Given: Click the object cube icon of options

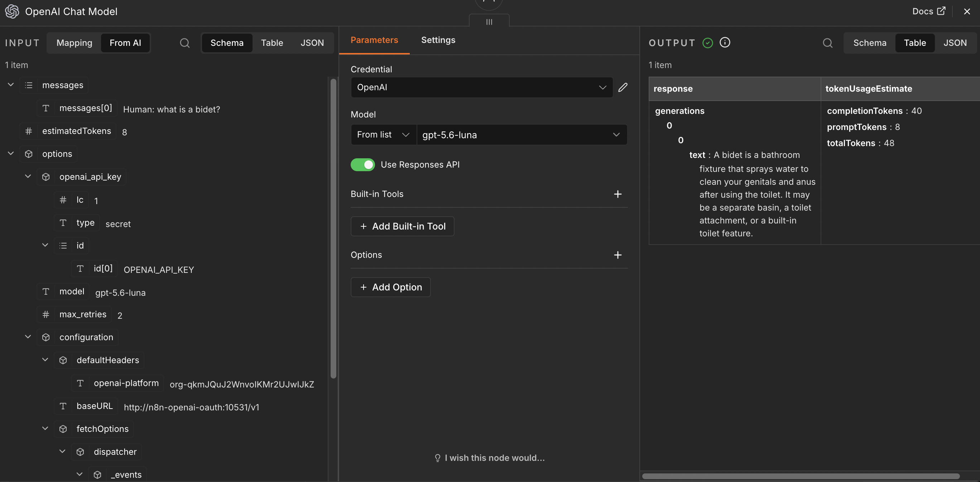Looking at the screenshot, I should coord(29,154).
